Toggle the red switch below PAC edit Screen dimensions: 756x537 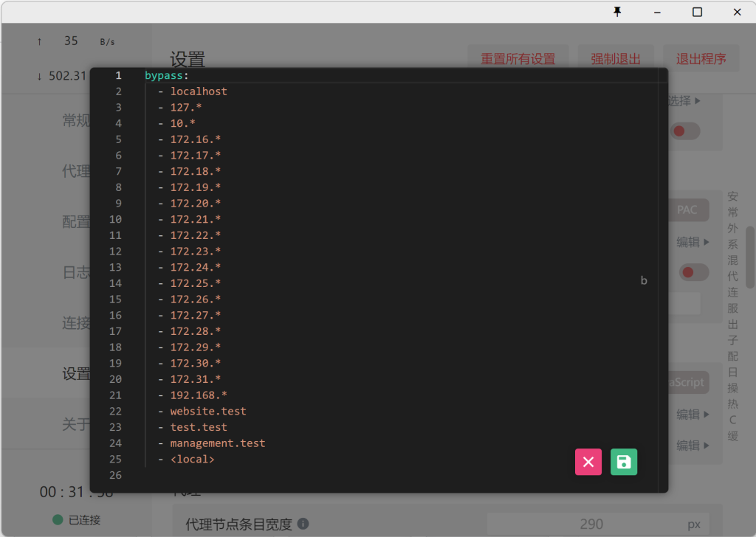click(x=694, y=272)
